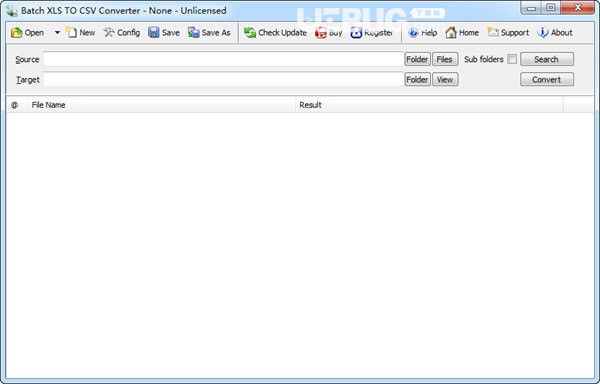Open a project with the Open toolbar icon

point(27,33)
